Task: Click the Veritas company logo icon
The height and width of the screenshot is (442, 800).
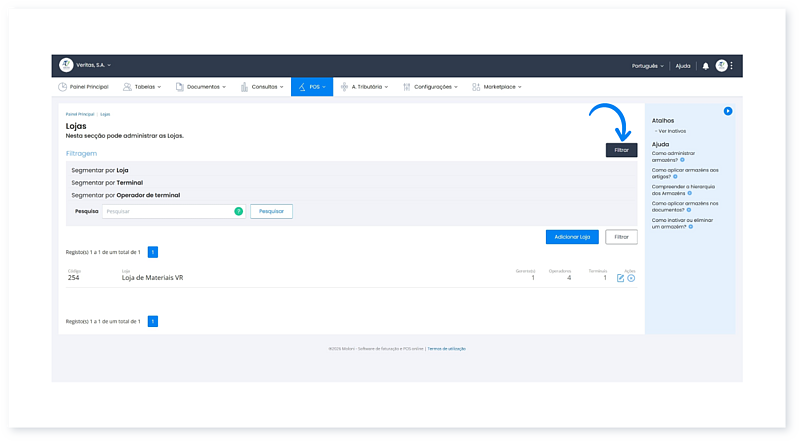Action: pos(66,65)
